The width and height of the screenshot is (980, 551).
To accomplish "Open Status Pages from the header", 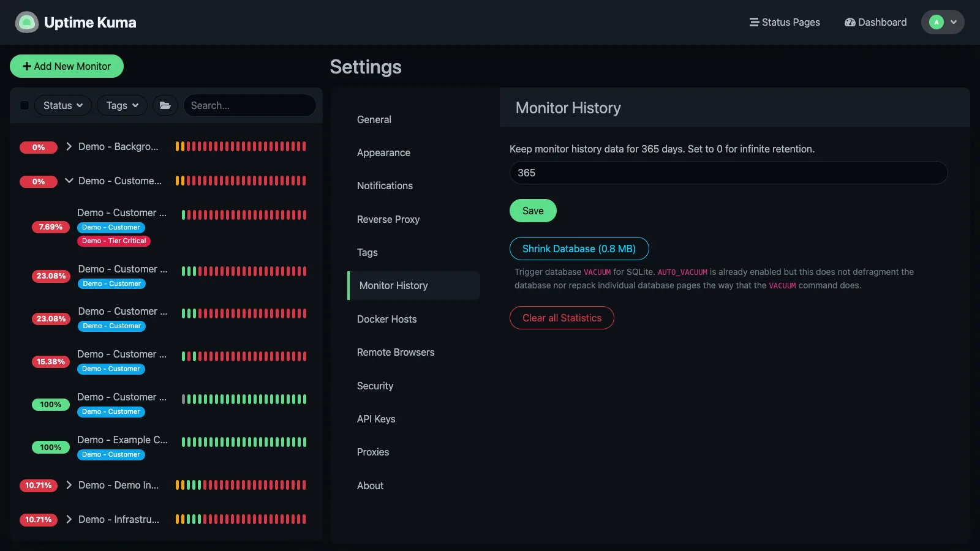I will [785, 22].
